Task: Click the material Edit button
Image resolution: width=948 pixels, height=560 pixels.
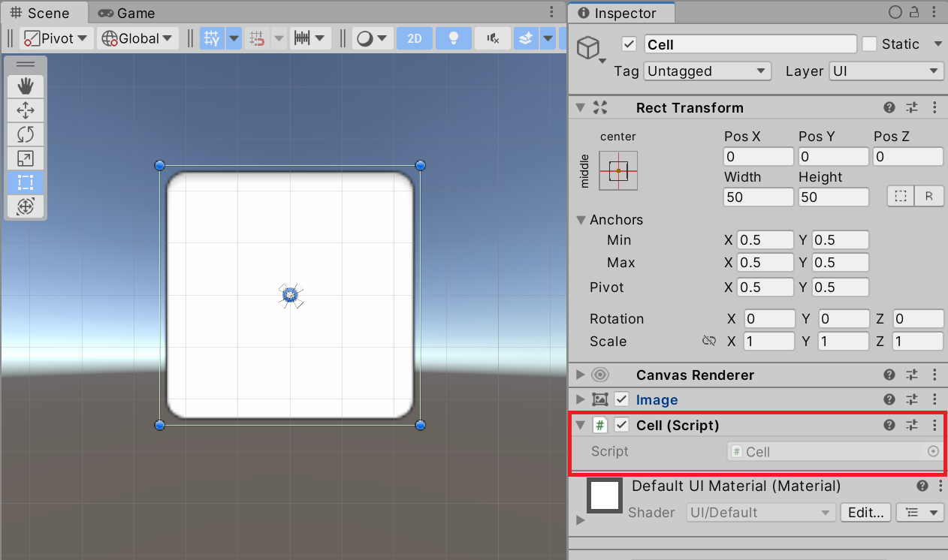Action: click(x=865, y=513)
